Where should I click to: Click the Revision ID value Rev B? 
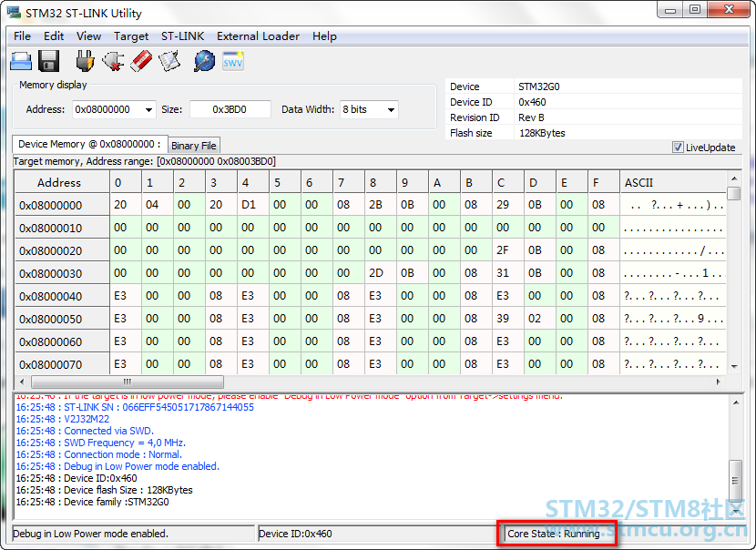(531, 117)
